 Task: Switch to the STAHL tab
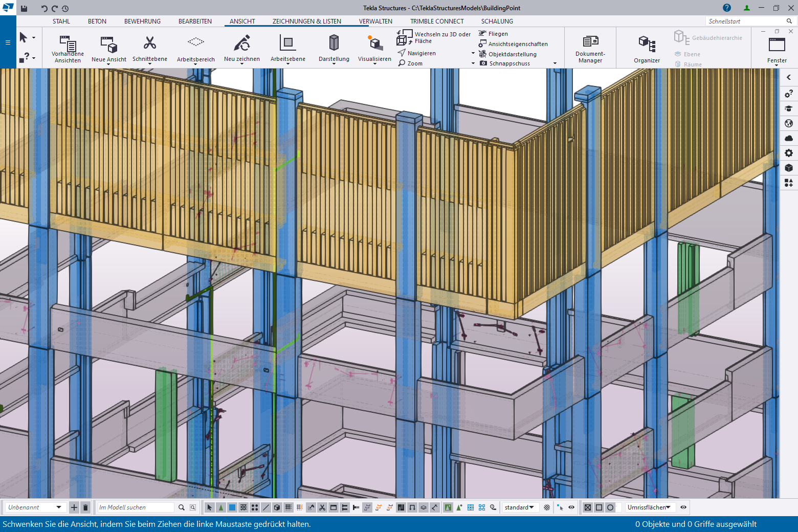(61, 21)
